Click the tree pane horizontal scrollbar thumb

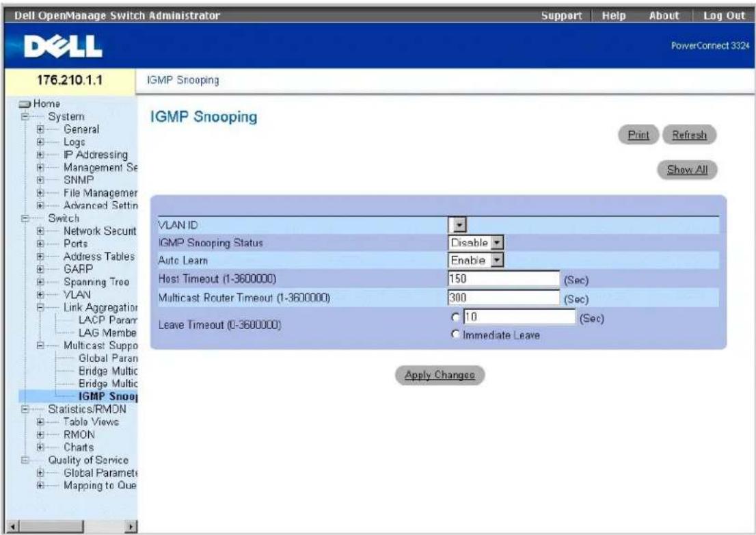tap(51, 526)
